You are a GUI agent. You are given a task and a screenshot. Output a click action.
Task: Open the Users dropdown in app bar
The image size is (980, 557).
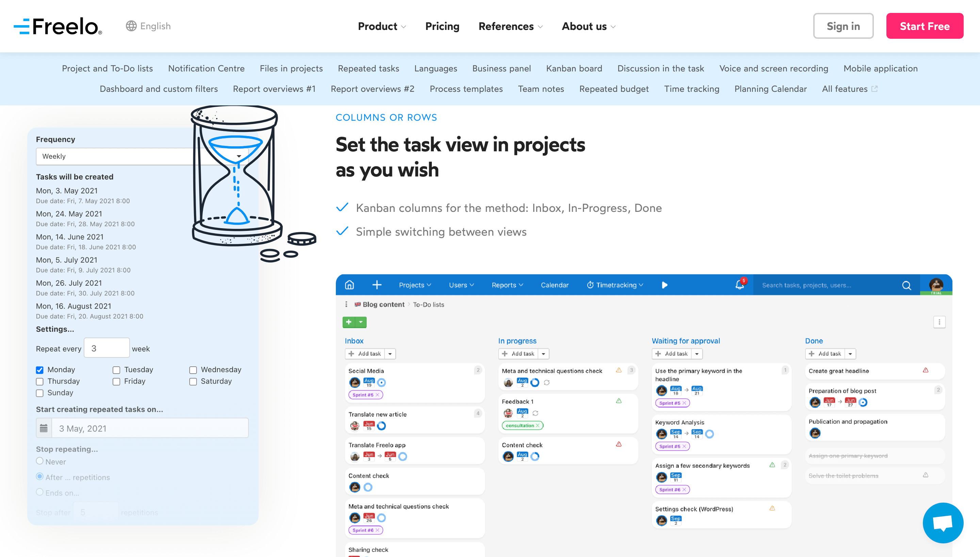click(x=461, y=285)
